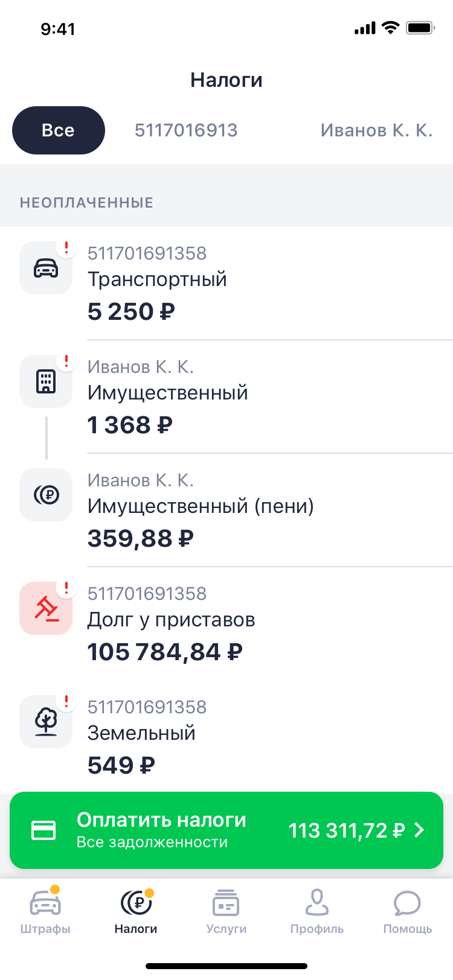
Task: Tap the car icon for transport tax
Action: (46, 268)
